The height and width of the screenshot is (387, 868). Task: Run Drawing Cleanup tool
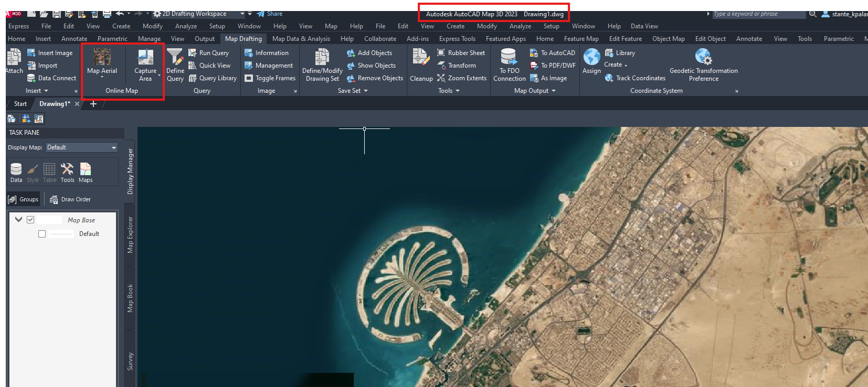[421, 65]
